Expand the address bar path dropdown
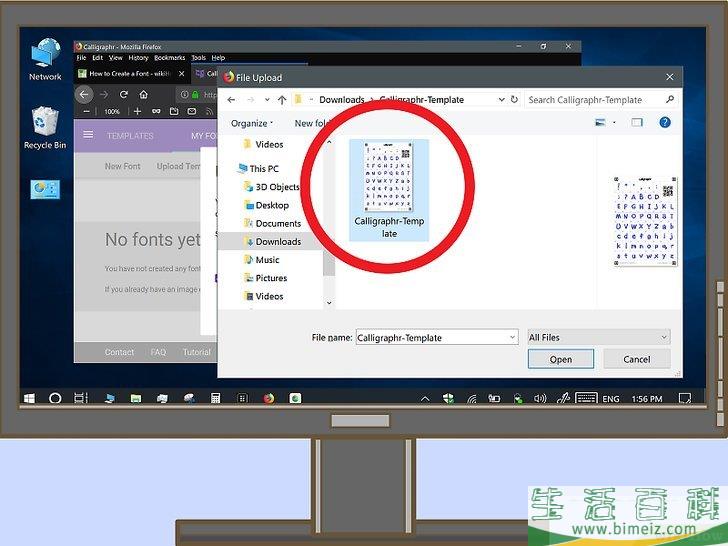The width and height of the screenshot is (728, 546). (x=501, y=99)
